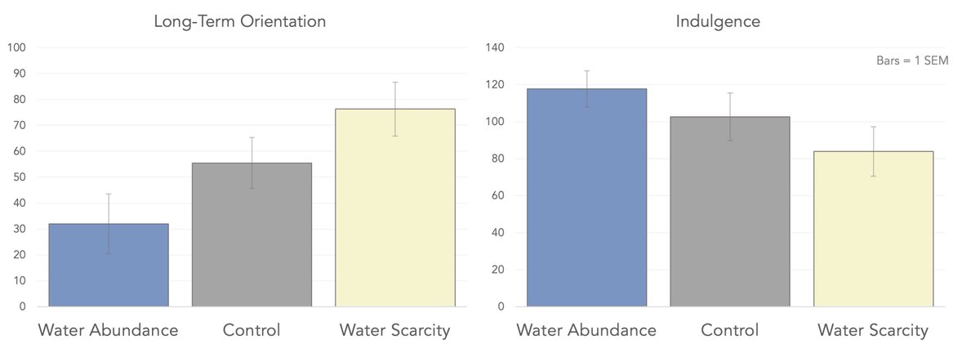Click blue Water Abundance bar in Indulgence chart
The height and width of the screenshot is (358, 980).
[586, 204]
